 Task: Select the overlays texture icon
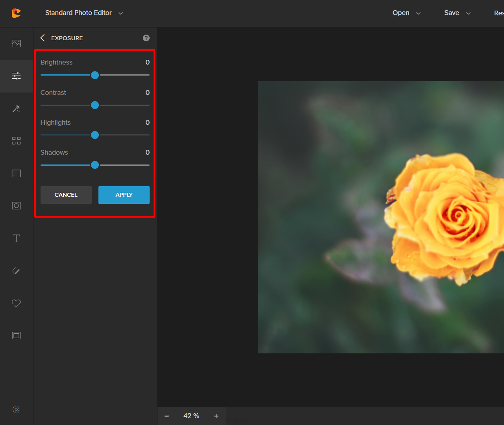16,174
